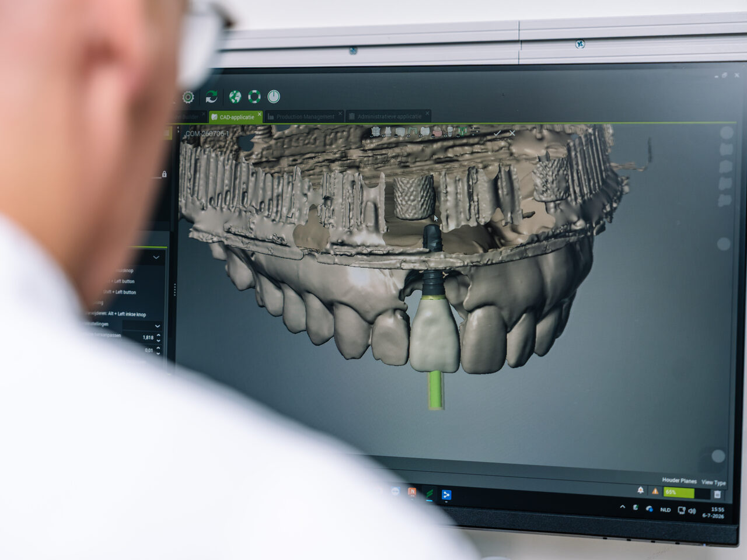This screenshot has width=747, height=560.
Task: Click the 65% green progress bar
Action: click(679, 493)
